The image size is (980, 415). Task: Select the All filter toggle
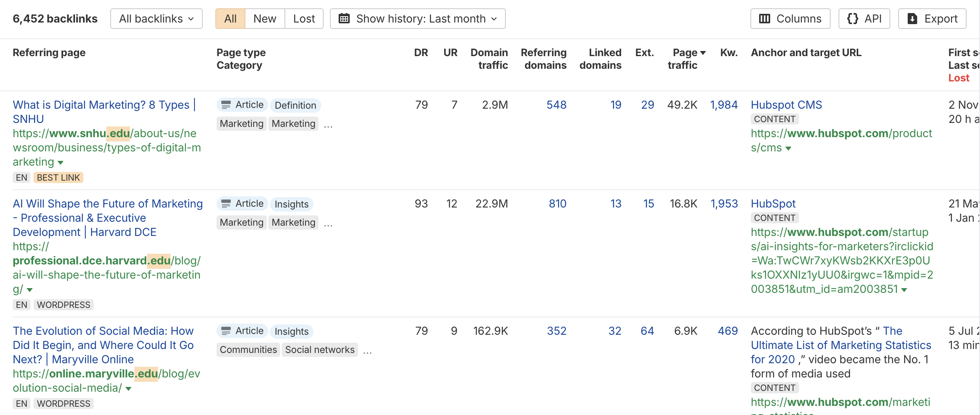230,19
